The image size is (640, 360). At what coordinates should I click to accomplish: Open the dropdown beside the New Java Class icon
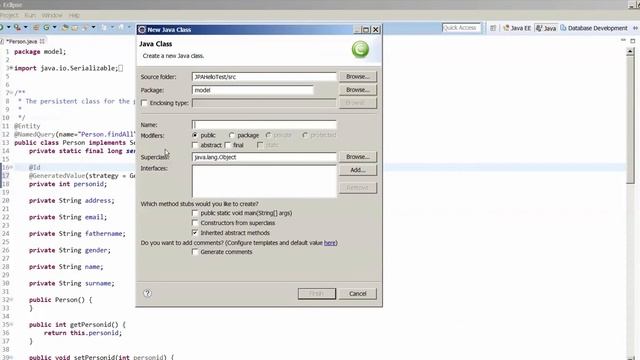point(54,28)
